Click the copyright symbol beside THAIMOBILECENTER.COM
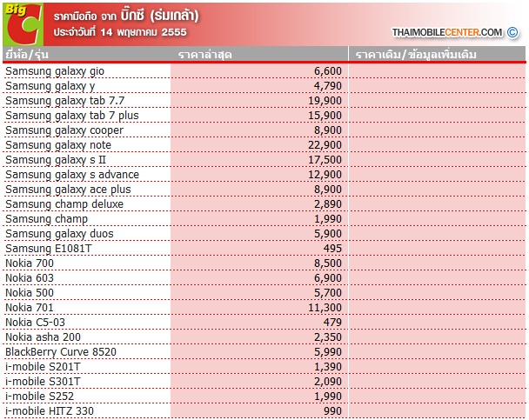This screenshot has width=529, height=420. [x=512, y=32]
